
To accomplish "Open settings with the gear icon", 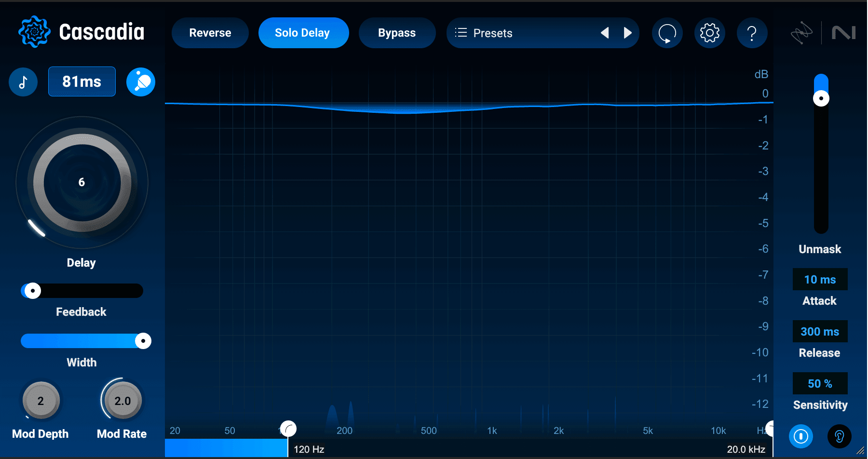I will coord(710,33).
